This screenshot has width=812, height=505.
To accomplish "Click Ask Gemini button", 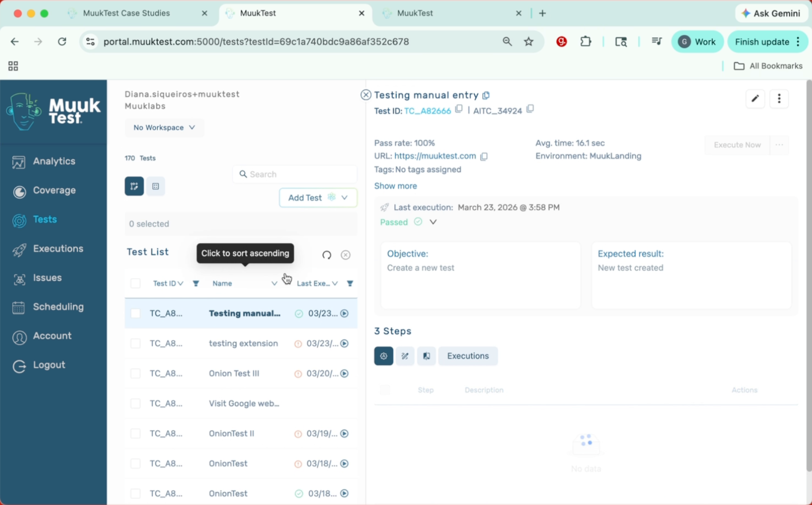I will [771, 13].
